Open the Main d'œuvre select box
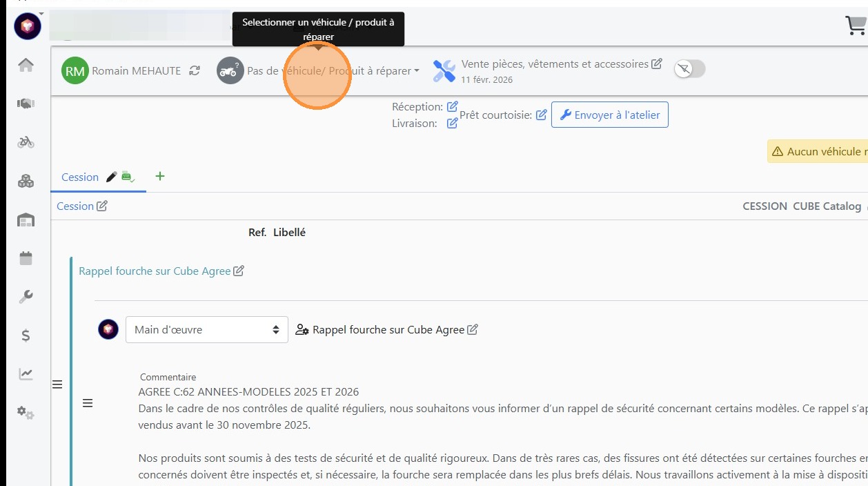This screenshot has height=486, width=868. coord(207,329)
